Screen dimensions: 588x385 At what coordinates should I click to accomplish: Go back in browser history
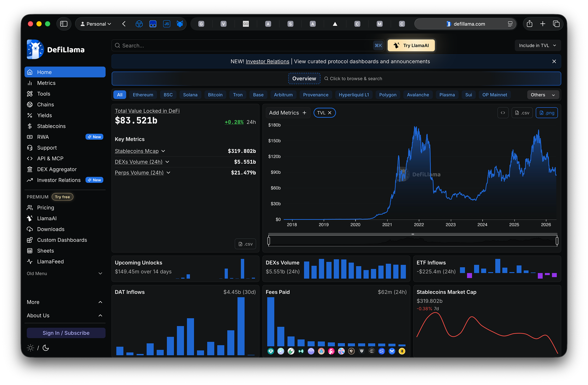pos(124,24)
